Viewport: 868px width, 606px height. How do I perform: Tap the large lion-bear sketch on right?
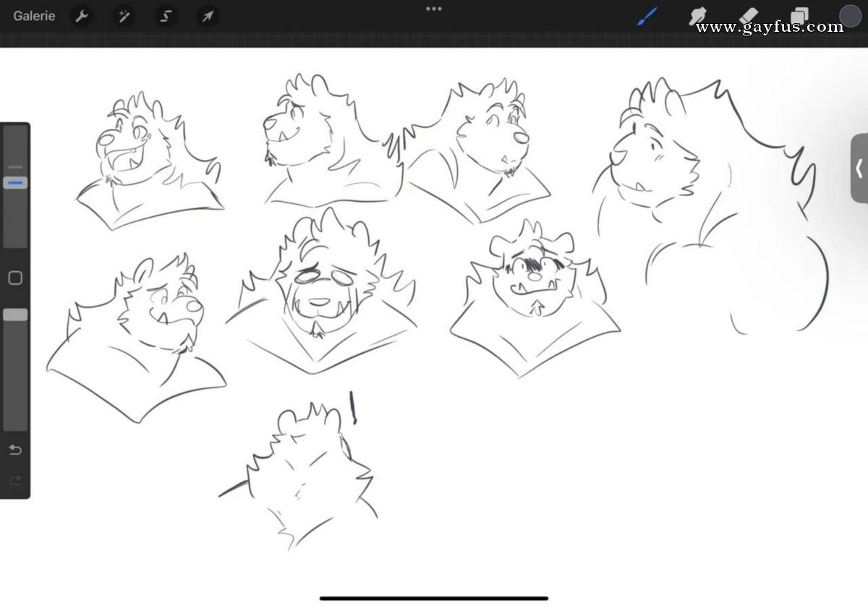pos(710,206)
